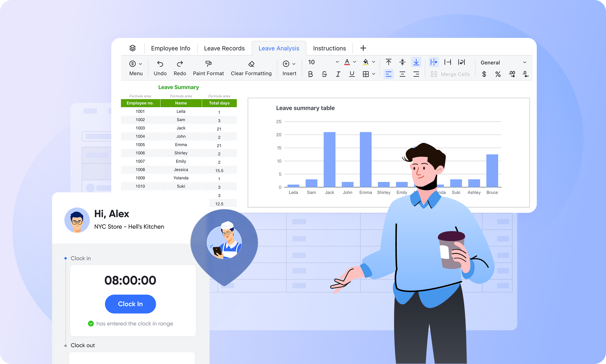
Task: Set horizontal alignment to center
Action: tap(402, 74)
